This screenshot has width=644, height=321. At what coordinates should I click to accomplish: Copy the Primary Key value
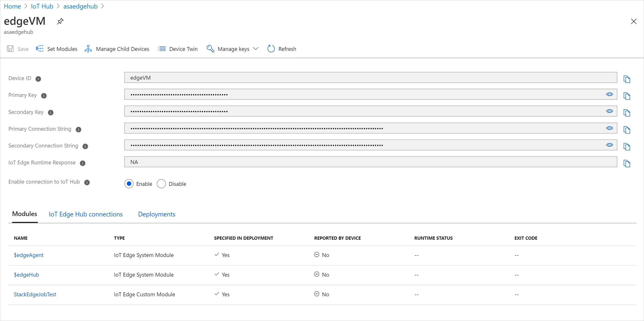[x=626, y=96]
